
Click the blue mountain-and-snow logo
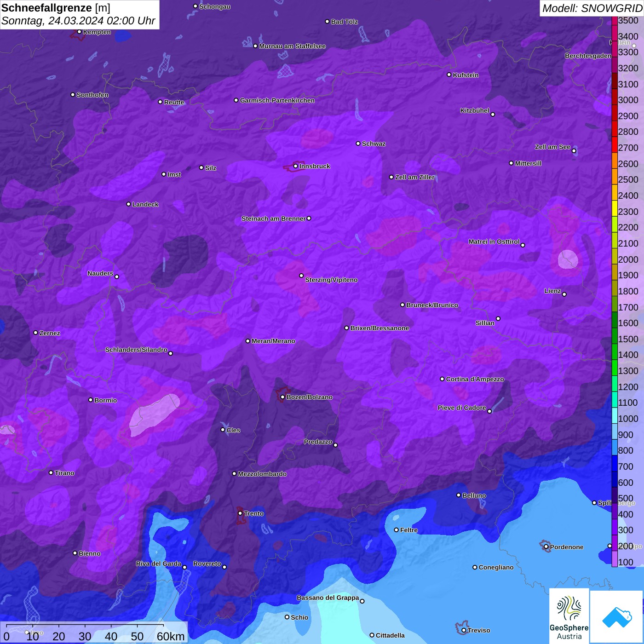click(x=617, y=617)
